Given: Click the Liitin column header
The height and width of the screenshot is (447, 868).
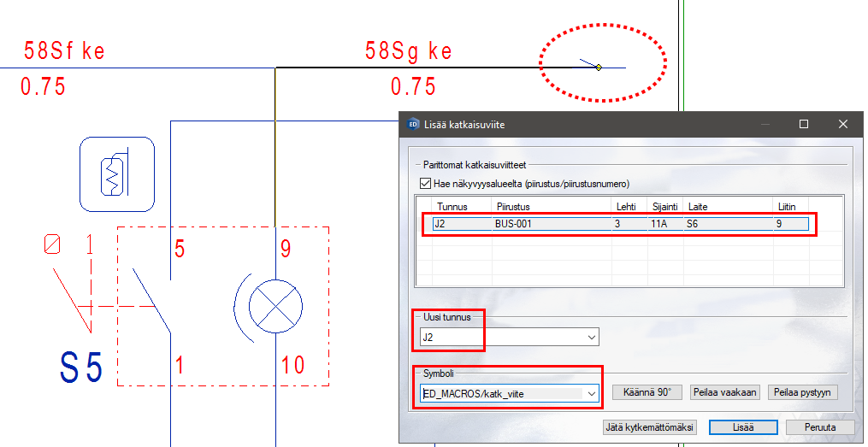Looking at the screenshot, I should pos(787,206).
